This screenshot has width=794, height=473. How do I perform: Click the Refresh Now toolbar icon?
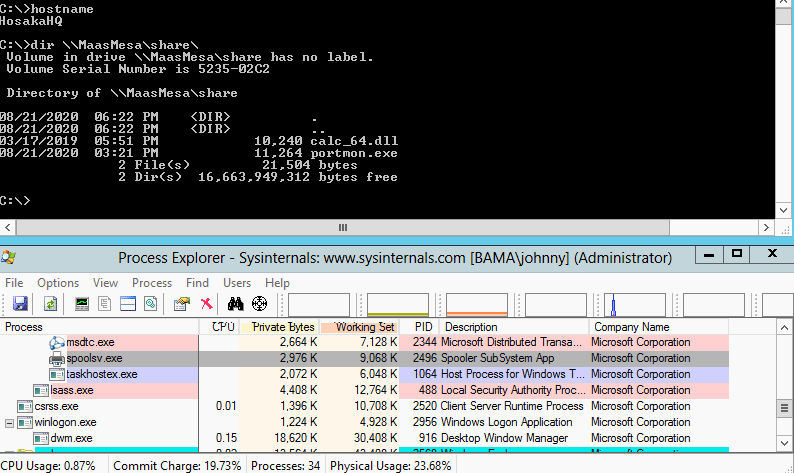pos(50,304)
